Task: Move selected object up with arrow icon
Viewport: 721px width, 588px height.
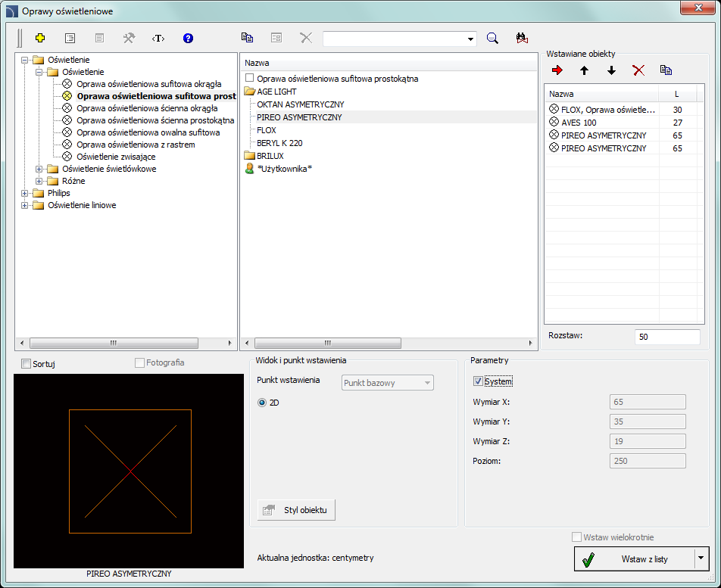Action: point(585,70)
